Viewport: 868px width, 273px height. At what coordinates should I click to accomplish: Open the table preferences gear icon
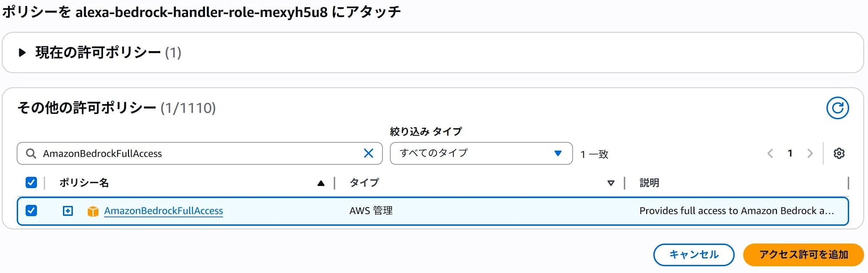(839, 153)
